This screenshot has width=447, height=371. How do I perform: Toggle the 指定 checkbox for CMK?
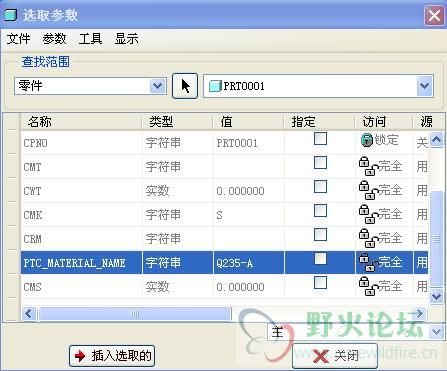[x=320, y=211]
